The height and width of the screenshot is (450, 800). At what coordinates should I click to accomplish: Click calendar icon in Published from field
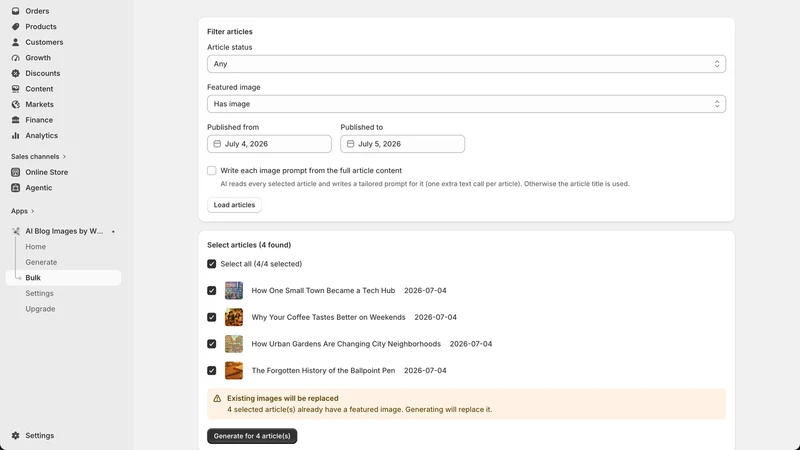[217, 144]
